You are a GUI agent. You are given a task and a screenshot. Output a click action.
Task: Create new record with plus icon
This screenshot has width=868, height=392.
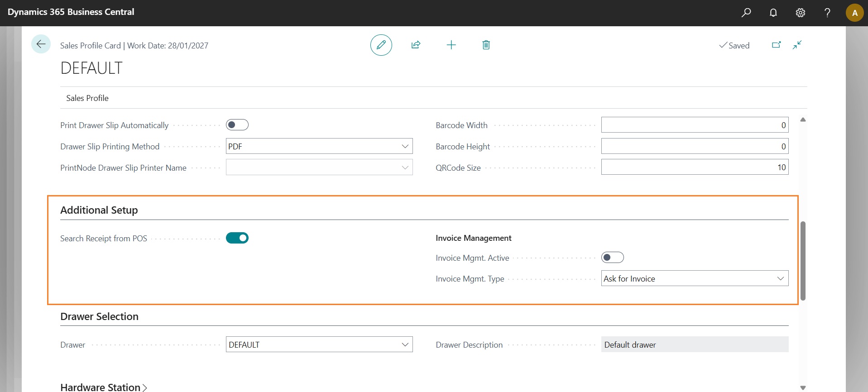click(451, 45)
